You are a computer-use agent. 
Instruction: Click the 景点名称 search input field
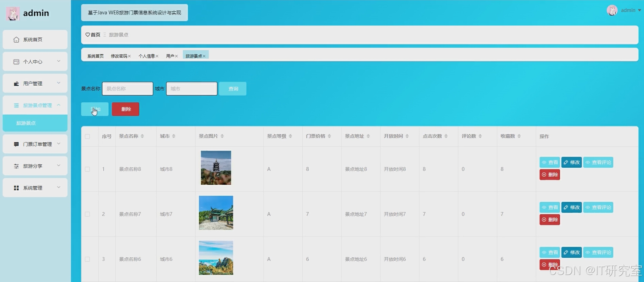pyautogui.click(x=128, y=89)
